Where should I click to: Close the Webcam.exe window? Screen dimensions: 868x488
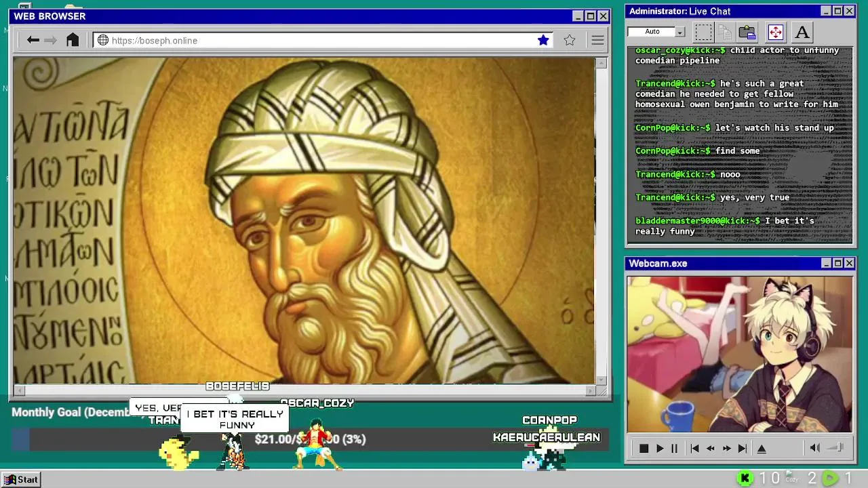[849, 263]
